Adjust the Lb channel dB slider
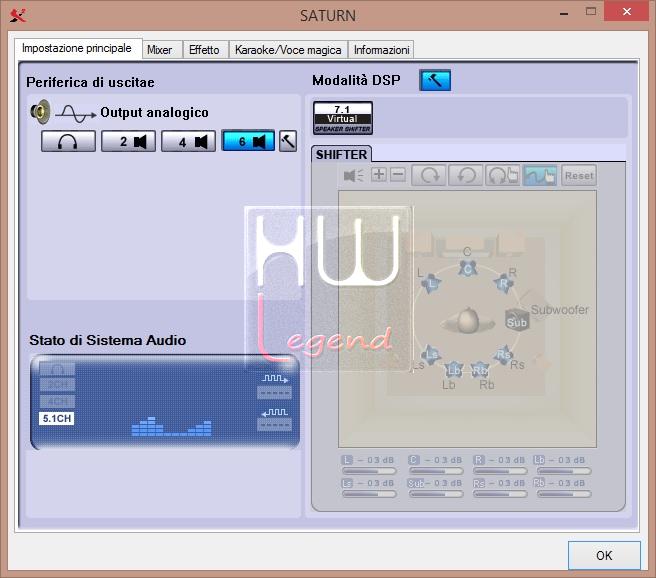Viewport: 656px width, 578px height. 564,471
